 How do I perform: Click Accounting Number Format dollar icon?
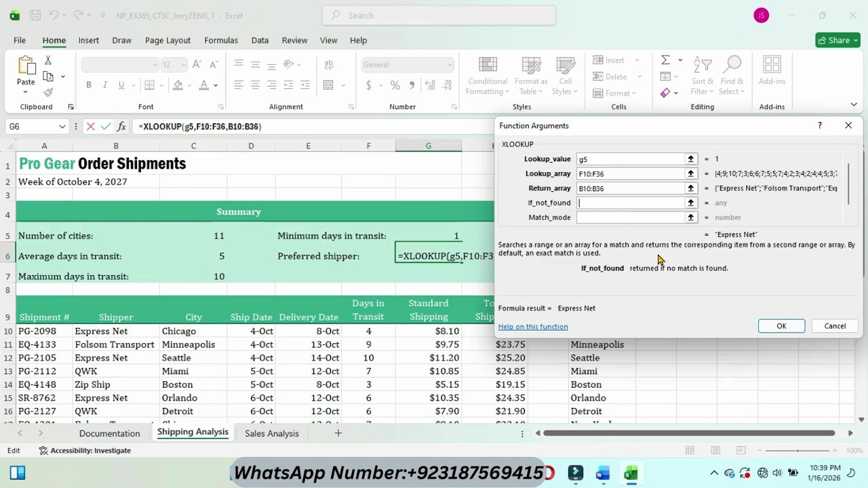369,85
